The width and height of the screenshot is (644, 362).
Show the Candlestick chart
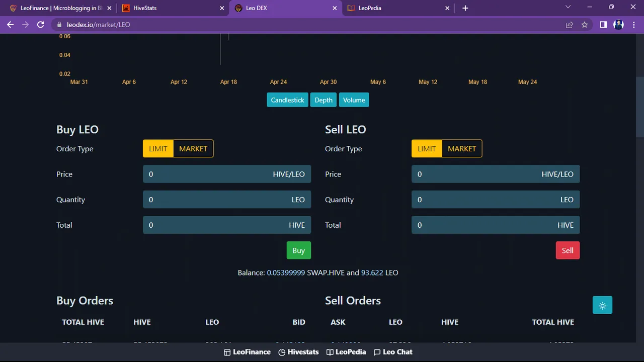coord(287,100)
